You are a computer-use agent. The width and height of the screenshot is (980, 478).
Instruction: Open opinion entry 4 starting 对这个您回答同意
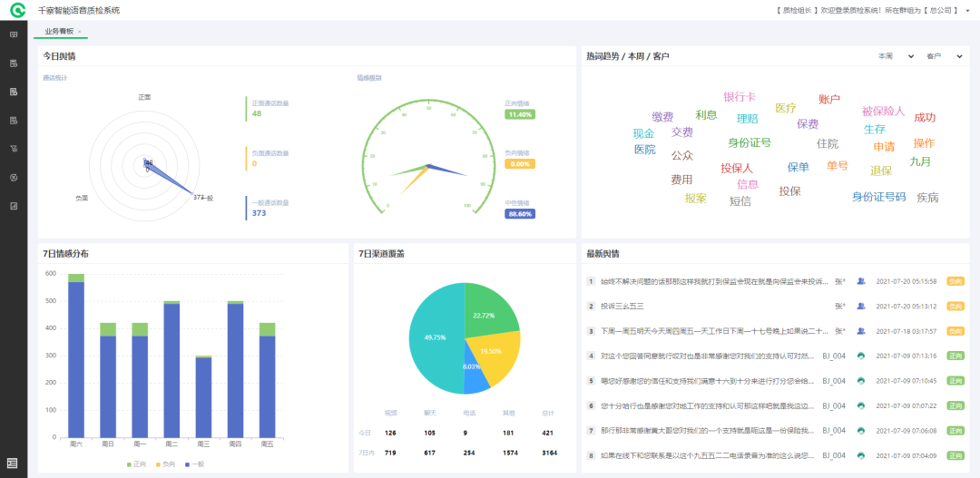(708, 356)
